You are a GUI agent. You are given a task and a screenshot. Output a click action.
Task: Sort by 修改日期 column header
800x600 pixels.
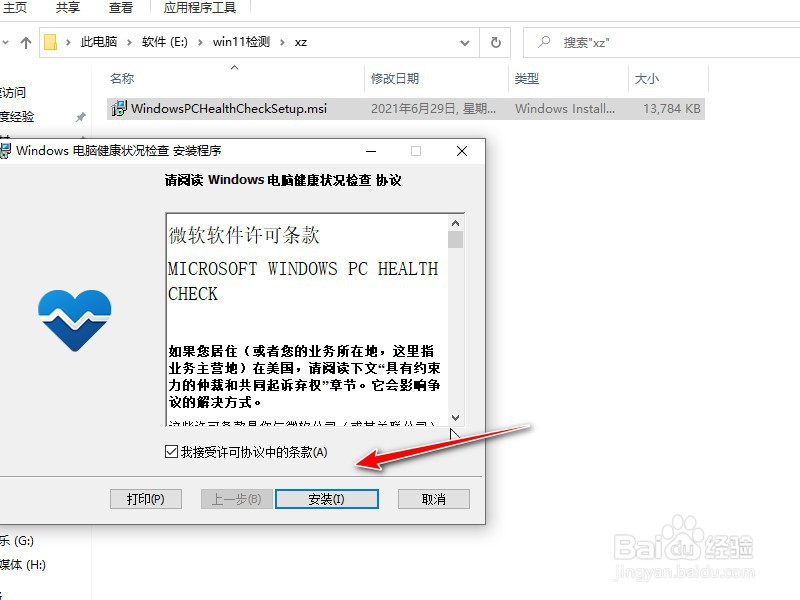click(395, 78)
